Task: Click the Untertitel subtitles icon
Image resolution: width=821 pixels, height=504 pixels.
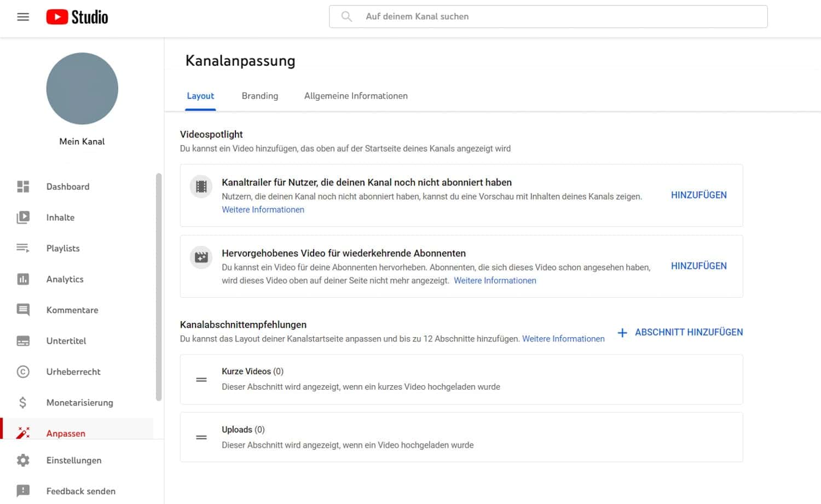Action: tap(23, 341)
